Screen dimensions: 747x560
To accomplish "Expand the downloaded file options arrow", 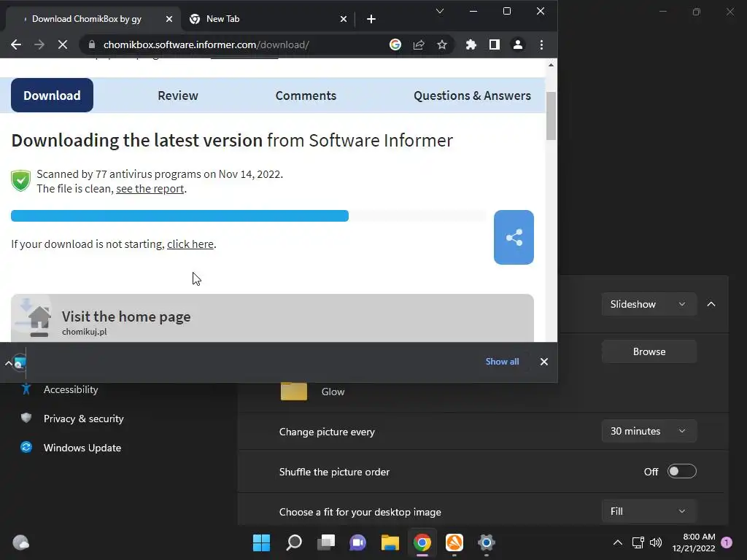I will [9, 363].
